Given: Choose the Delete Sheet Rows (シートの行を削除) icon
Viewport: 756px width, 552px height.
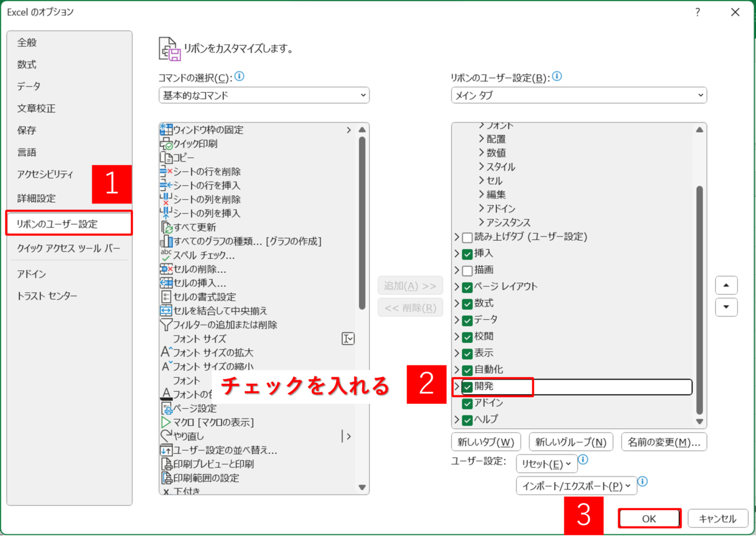Looking at the screenshot, I should coord(166,172).
